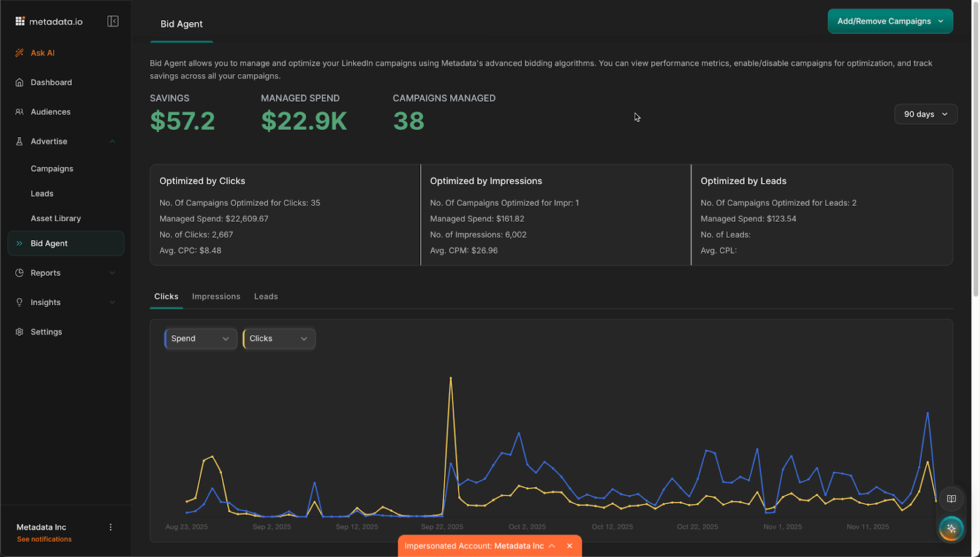Click the floating documentation book icon
Image resolution: width=980 pixels, height=557 pixels.
click(951, 498)
